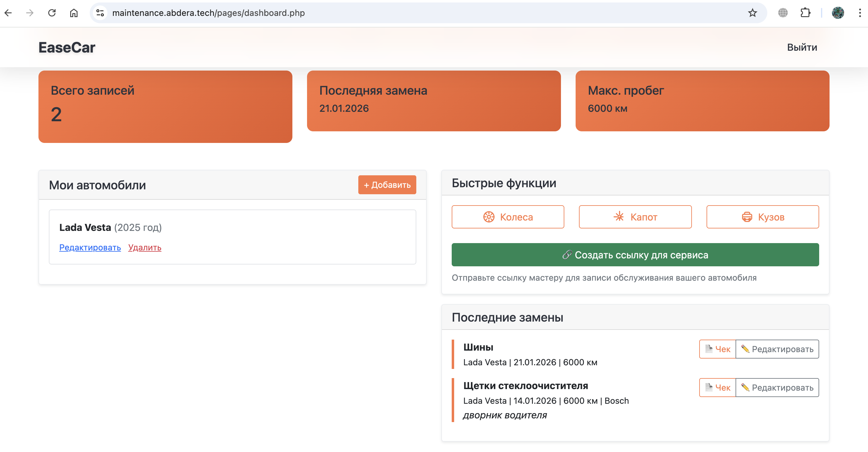This screenshot has width=868, height=452.
Task: Click Редактировать link for Lada Vesta
Action: [x=90, y=247]
